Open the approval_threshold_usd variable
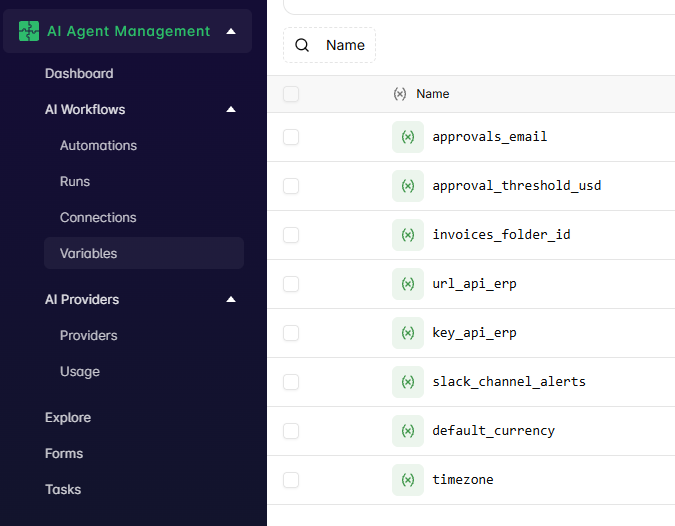The width and height of the screenshot is (675, 526). coord(517,186)
